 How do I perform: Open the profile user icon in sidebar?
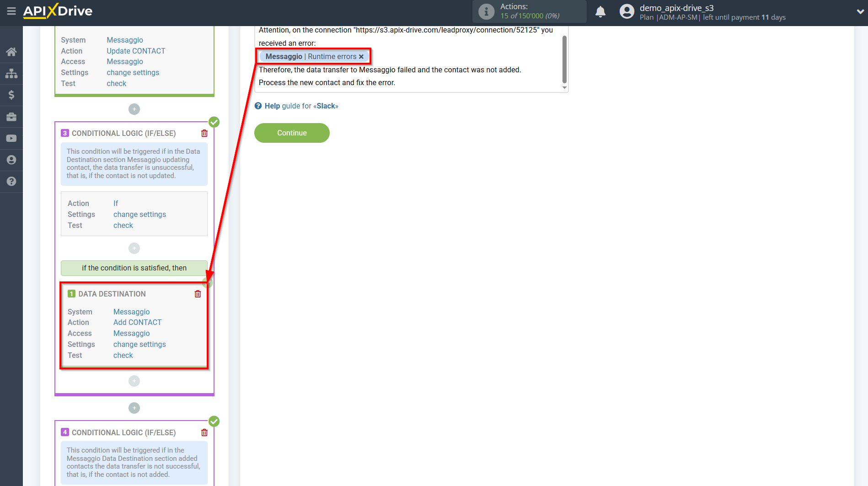11,160
